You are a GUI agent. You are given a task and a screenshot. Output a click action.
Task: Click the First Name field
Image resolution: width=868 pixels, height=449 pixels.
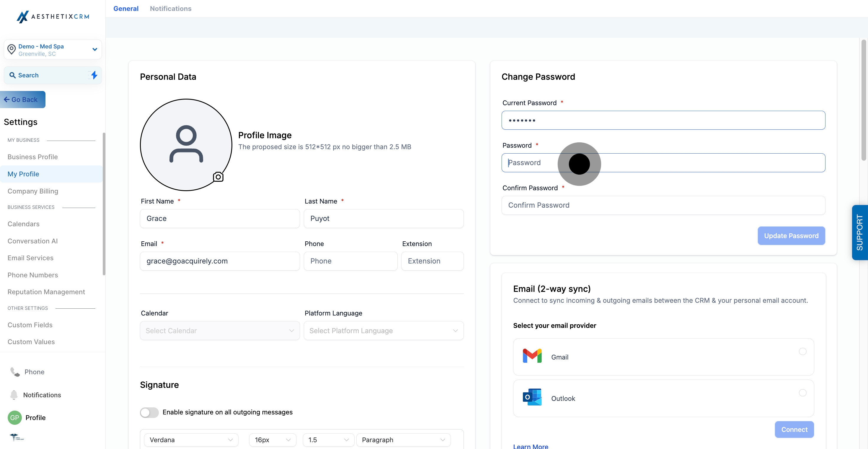220,218
